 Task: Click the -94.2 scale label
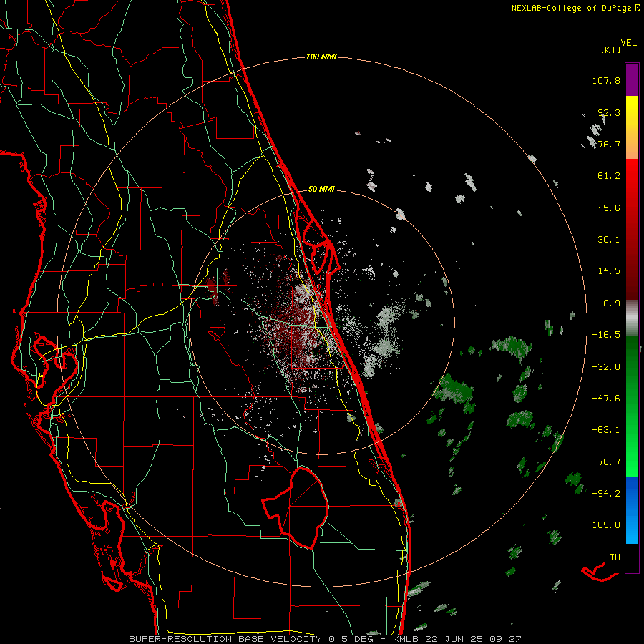tap(606, 493)
